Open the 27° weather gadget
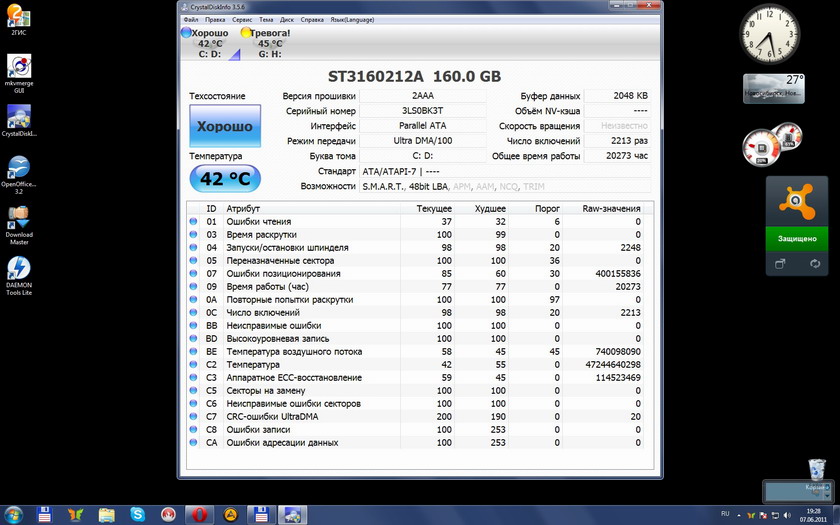 click(774, 88)
